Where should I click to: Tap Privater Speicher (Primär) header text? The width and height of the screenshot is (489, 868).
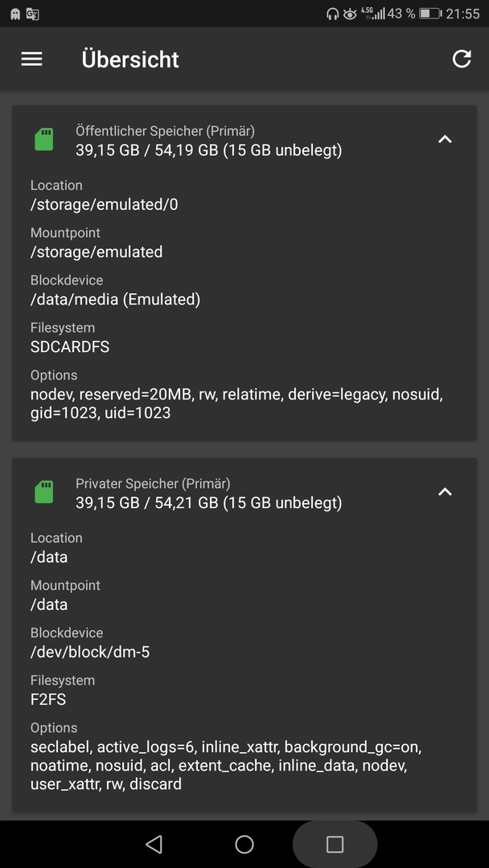pyautogui.click(x=153, y=484)
